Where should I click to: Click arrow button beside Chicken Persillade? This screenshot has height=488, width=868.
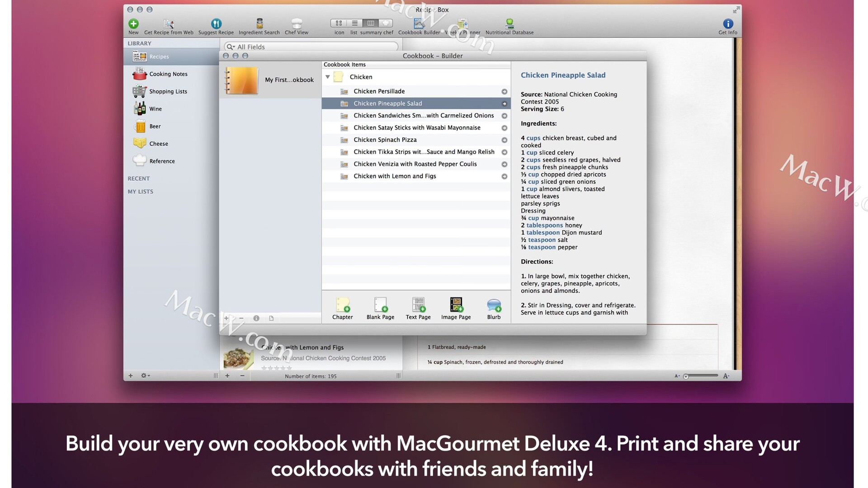click(504, 92)
